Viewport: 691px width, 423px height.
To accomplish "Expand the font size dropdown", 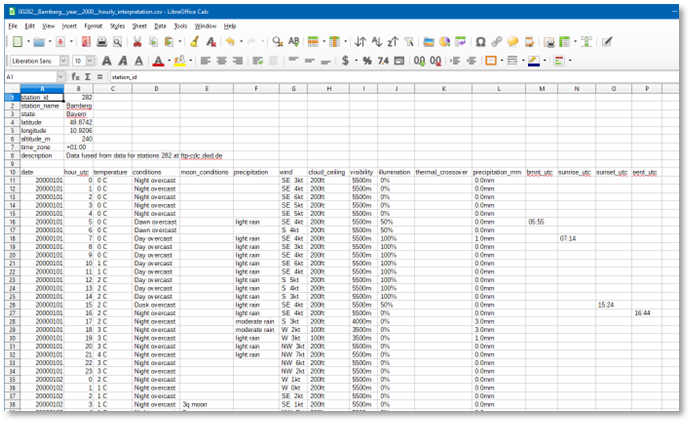I will pyautogui.click(x=88, y=60).
